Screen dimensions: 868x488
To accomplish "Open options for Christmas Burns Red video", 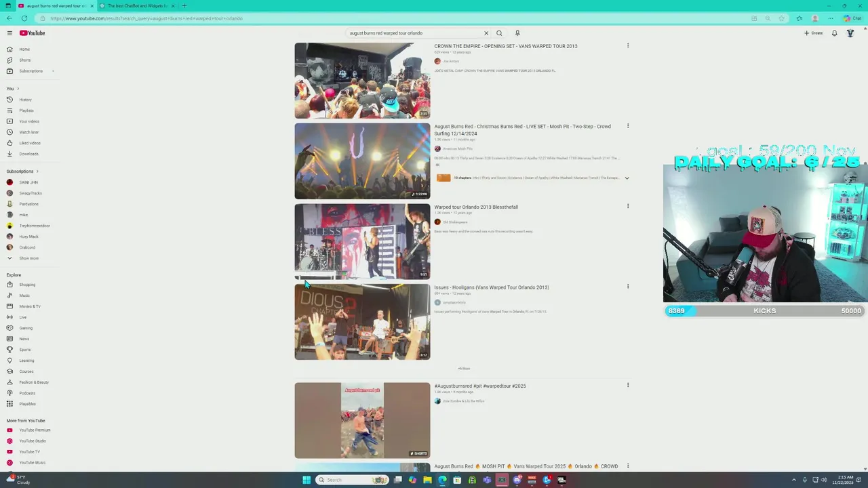I will tap(628, 126).
